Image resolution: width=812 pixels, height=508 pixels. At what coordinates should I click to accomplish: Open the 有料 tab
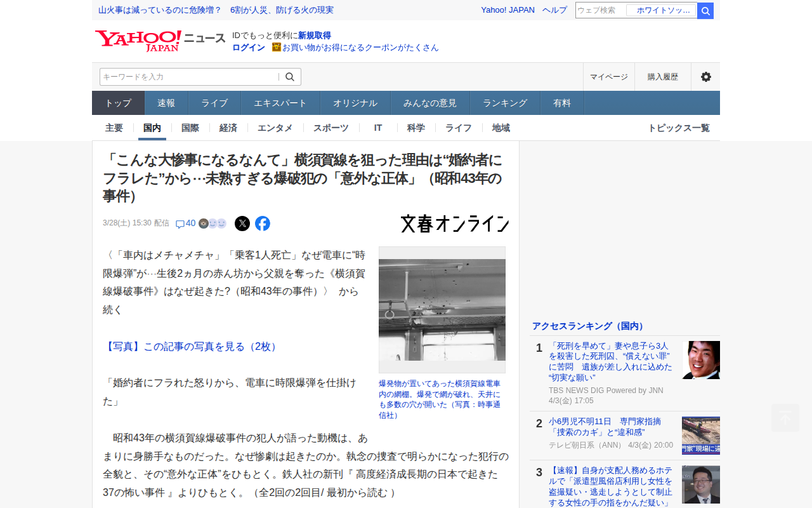(562, 103)
